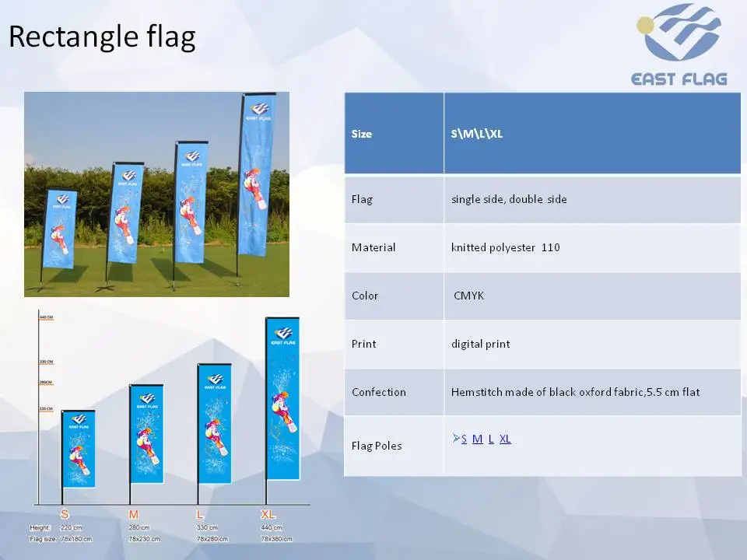Click the '330 cm' height value

point(207,527)
